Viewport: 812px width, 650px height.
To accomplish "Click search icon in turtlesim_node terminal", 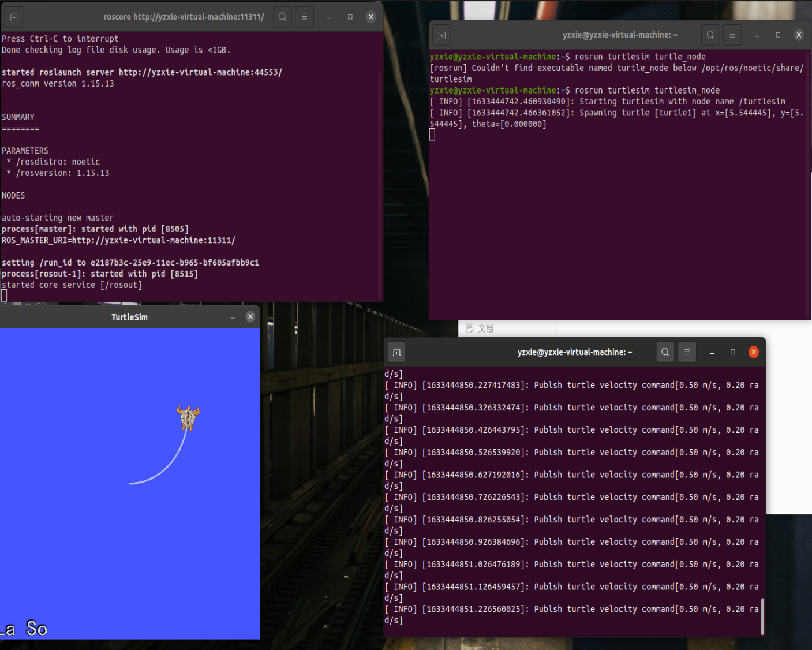I will tap(710, 35).
